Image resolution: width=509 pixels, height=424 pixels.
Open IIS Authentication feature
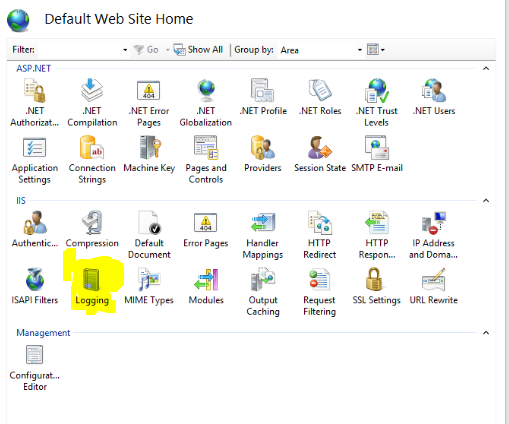click(x=35, y=229)
